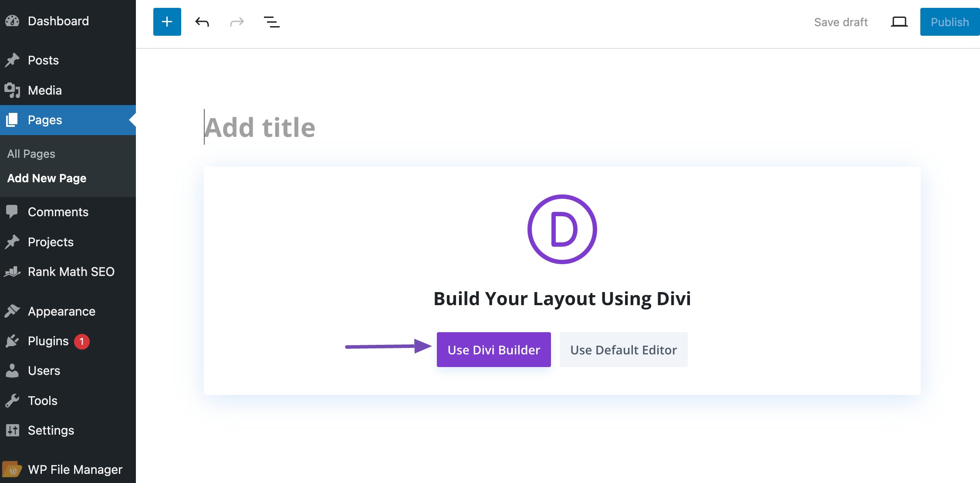Click the Appearance paintbrush icon
The height and width of the screenshot is (483, 980).
tap(12, 311)
